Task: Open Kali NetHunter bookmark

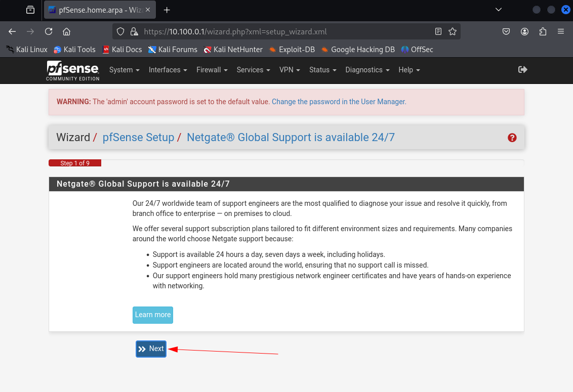Action: [x=233, y=50]
